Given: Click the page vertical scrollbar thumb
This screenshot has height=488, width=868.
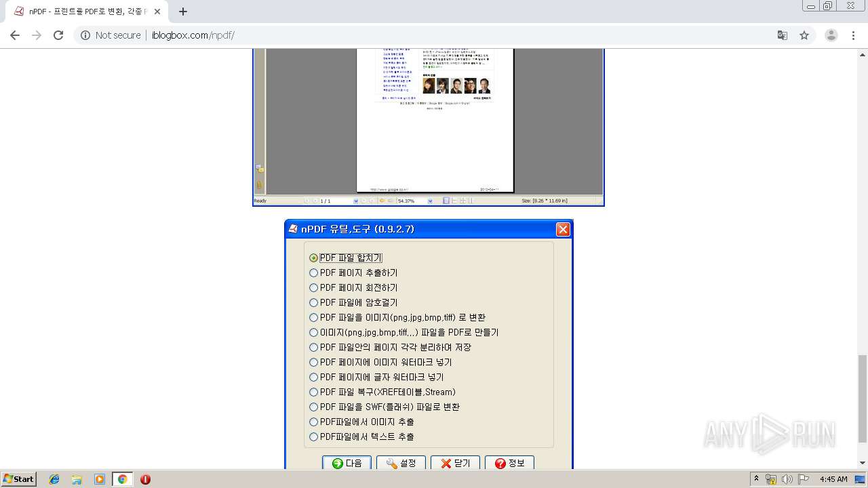Looking at the screenshot, I should click(x=863, y=398).
